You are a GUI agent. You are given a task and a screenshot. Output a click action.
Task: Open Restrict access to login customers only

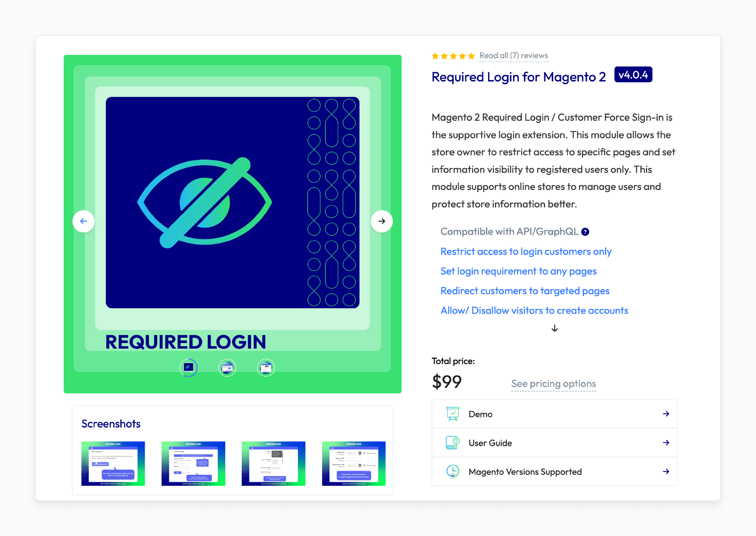[526, 251]
